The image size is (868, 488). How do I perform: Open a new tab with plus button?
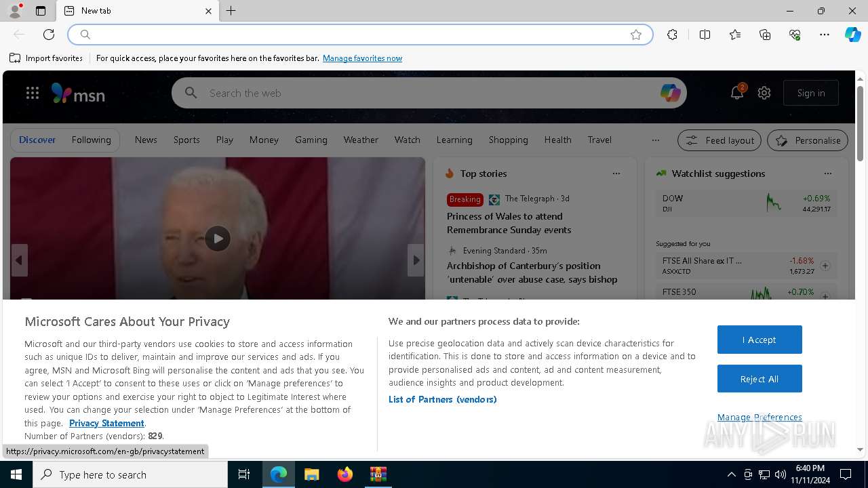click(231, 11)
